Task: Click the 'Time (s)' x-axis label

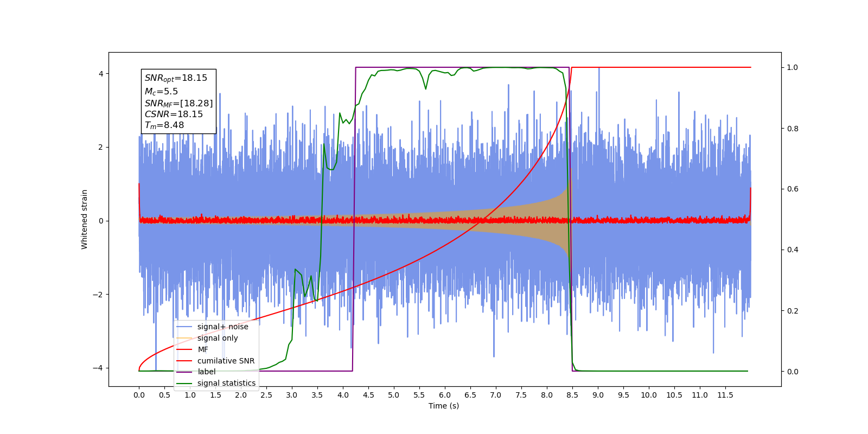Action: 444,406
